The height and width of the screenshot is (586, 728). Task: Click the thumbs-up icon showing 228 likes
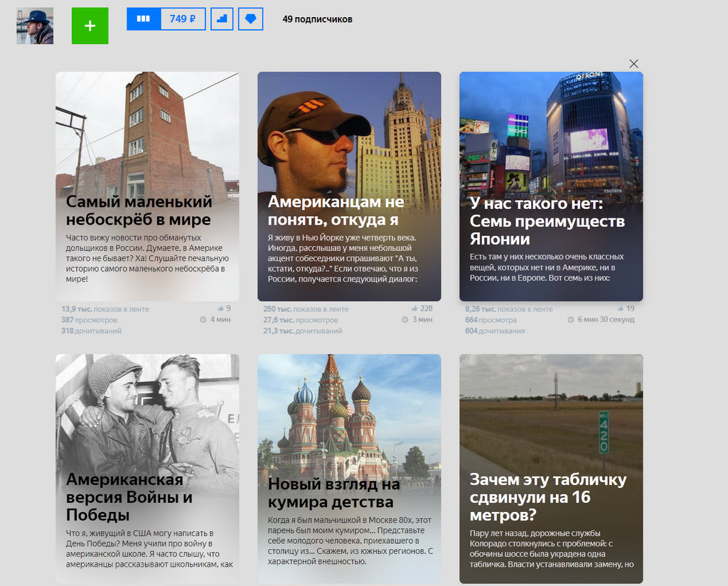(415, 309)
